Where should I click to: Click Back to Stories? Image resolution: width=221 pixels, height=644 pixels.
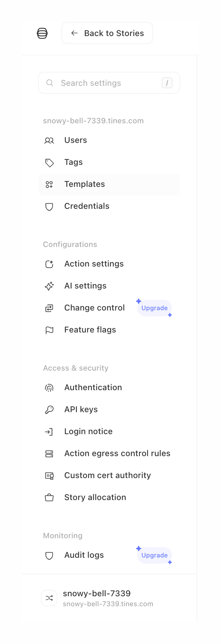point(107,33)
